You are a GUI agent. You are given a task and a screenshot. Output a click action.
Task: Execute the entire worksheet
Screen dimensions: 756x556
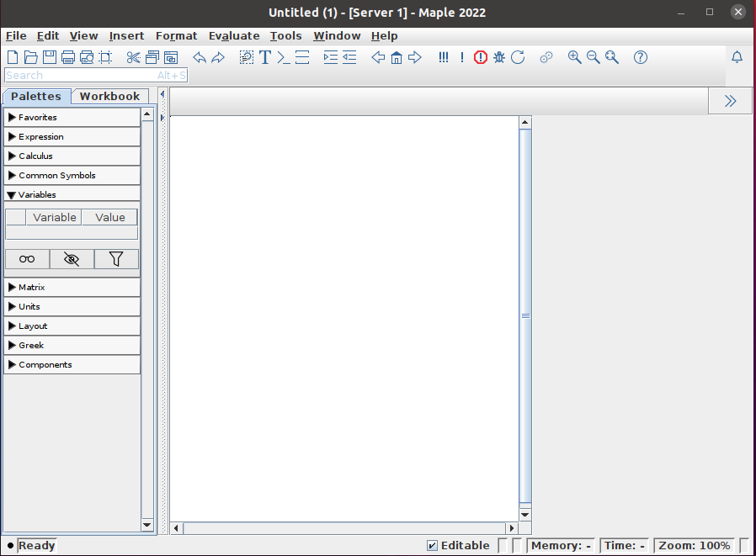(444, 57)
